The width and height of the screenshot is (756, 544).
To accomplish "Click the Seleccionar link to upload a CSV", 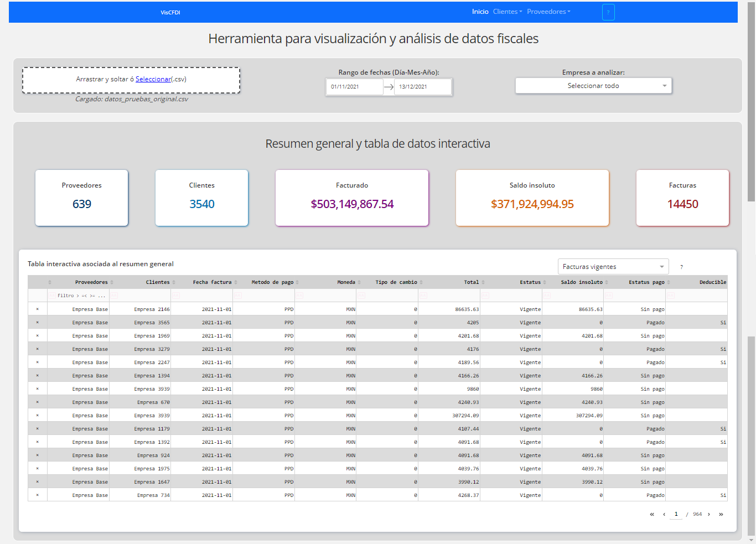I will click(x=153, y=79).
